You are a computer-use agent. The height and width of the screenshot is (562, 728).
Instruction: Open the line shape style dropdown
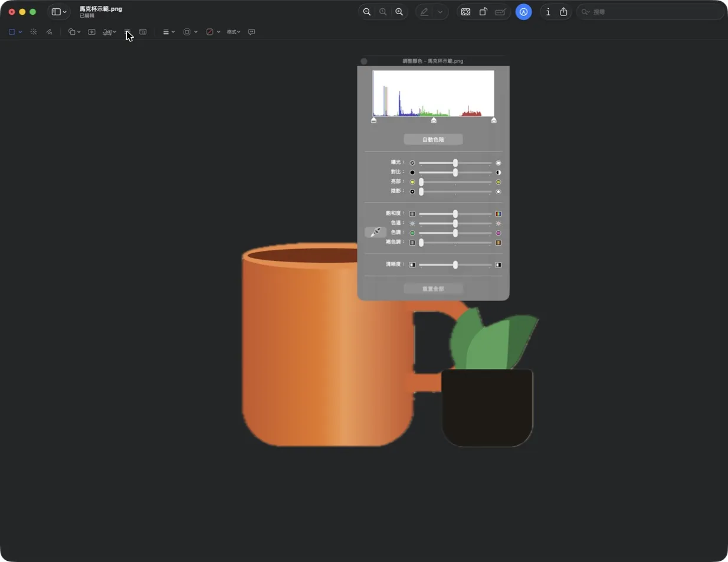click(169, 32)
